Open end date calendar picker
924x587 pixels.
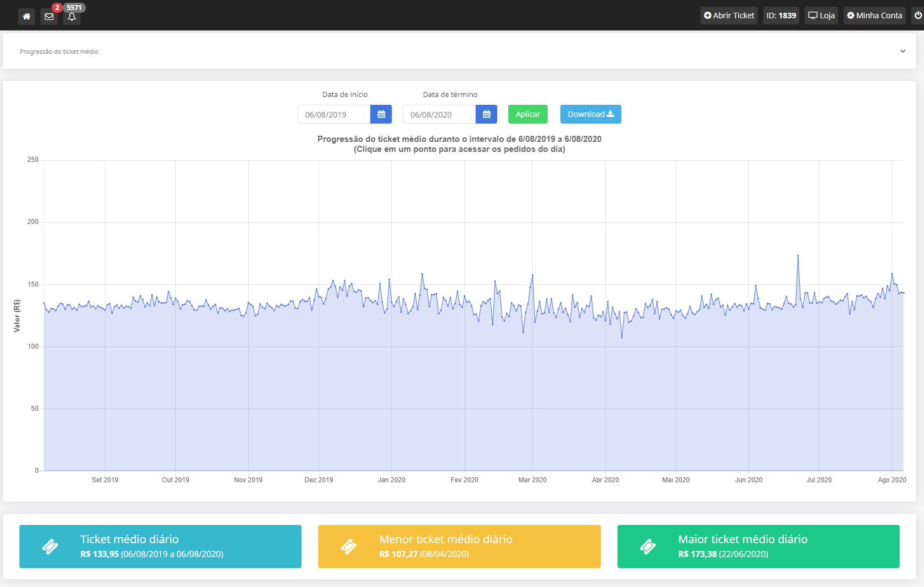(486, 114)
